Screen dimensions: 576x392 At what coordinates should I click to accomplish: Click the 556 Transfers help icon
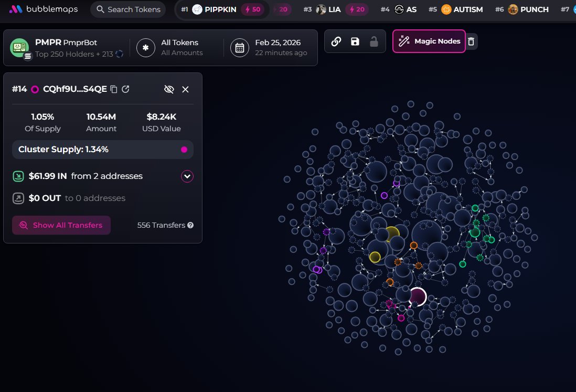tap(190, 225)
